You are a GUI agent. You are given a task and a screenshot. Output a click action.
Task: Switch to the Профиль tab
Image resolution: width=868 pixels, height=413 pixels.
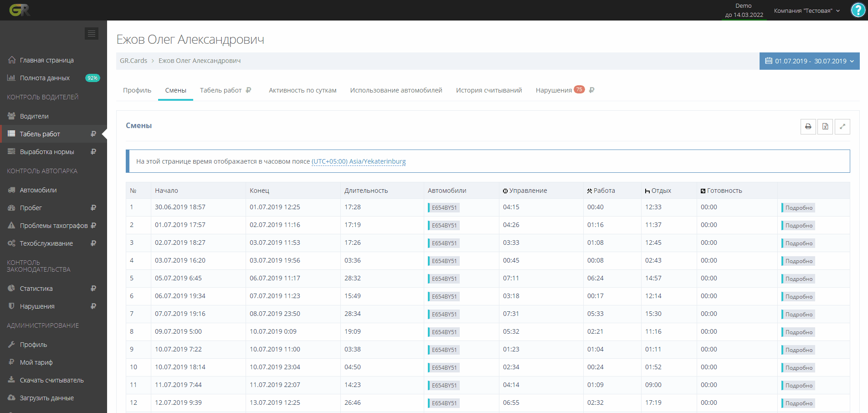pyautogui.click(x=137, y=90)
